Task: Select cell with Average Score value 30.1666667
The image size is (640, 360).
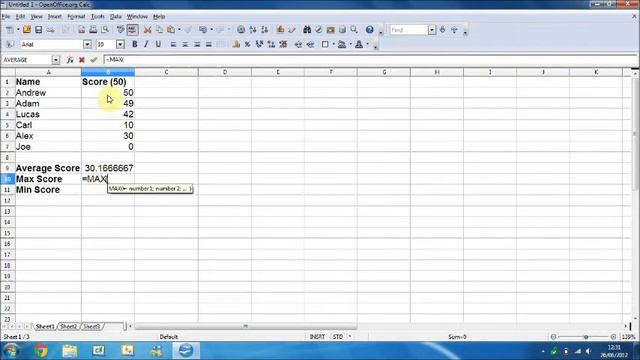Action: pos(108,168)
